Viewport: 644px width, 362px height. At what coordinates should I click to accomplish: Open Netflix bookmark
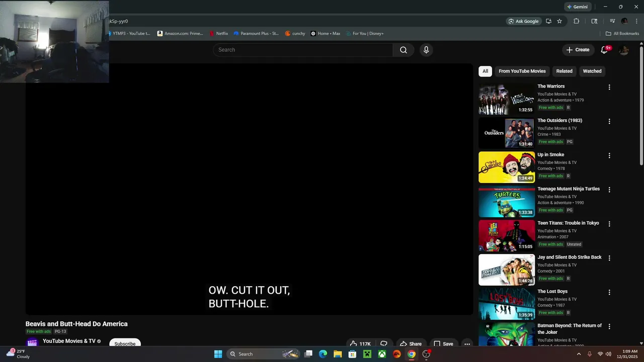point(219,34)
